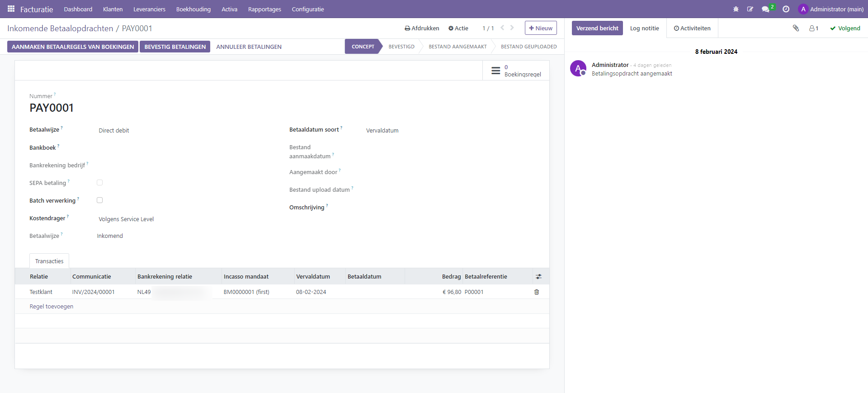This screenshot has width=868, height=393.
Task: Click Regel toevoegen link
Action: tap(51, 306)
